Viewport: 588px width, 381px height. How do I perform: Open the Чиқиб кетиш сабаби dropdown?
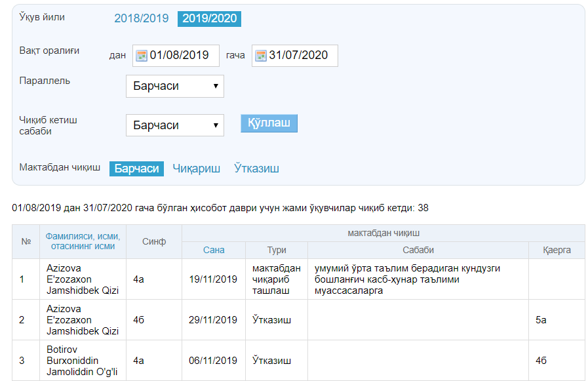point(174,125)
